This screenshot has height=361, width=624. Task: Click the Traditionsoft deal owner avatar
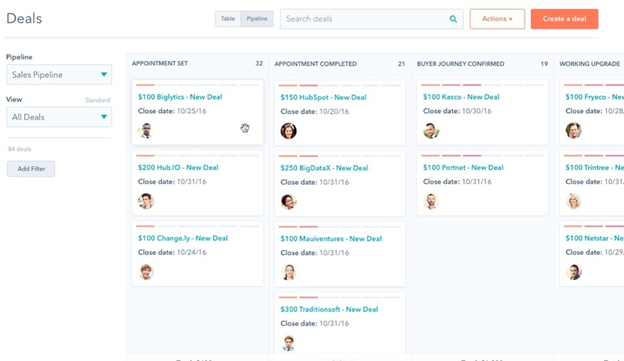289,343
